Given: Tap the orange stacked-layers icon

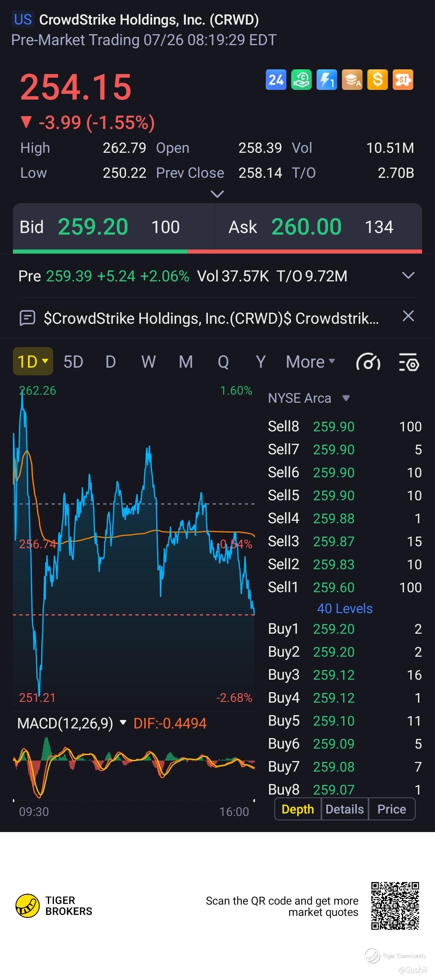Looking at the screenshot, I should [352, 80].
